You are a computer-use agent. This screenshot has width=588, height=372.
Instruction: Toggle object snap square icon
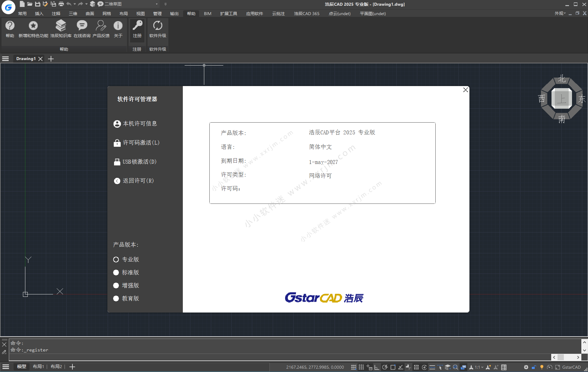[393, 367]
